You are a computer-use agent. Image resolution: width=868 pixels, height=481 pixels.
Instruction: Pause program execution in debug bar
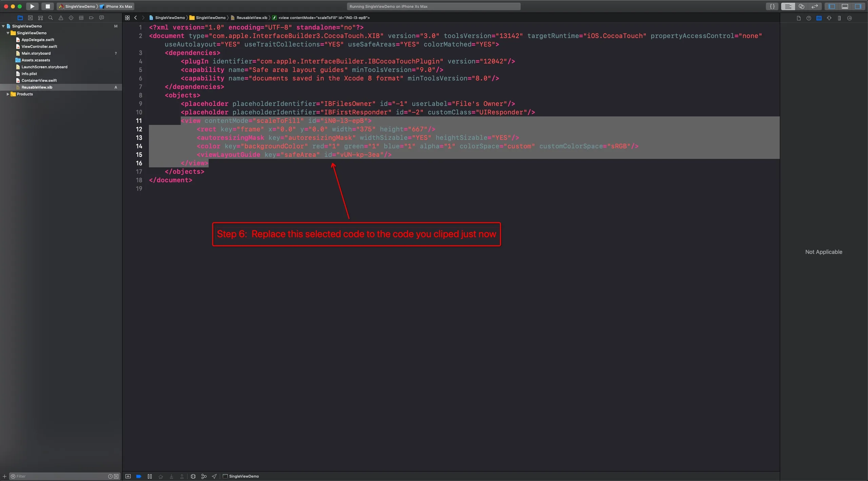(150, 476)
